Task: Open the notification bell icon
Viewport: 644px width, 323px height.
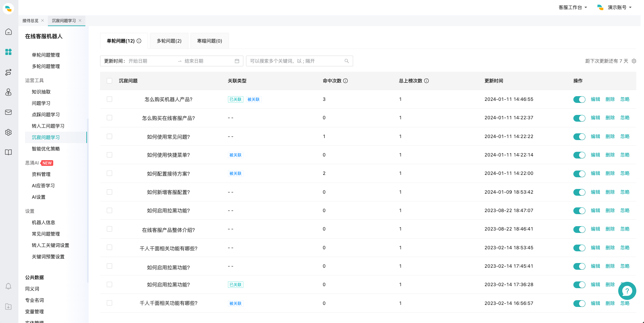Action: pyautogui.click(x=8, y=286)
